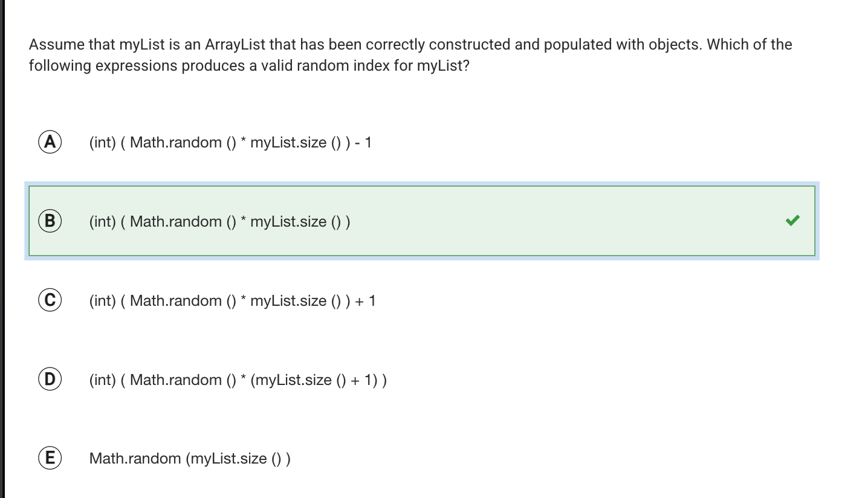This screenshot has width=868, height=498.
Task: Click expression with '(myList.size () + 1)'
Action: click(x=238, y=380)
